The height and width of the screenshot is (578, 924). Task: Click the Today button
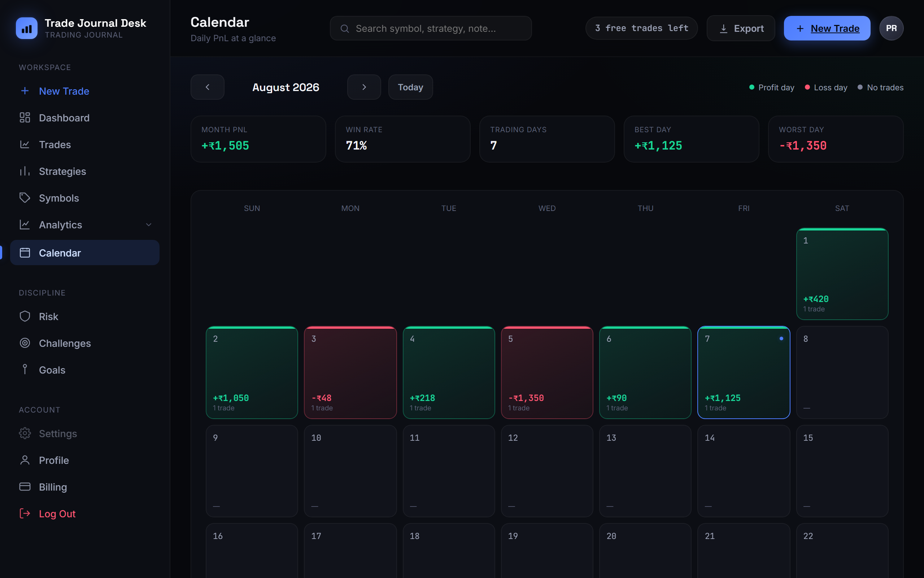click(x=410, y=87)
